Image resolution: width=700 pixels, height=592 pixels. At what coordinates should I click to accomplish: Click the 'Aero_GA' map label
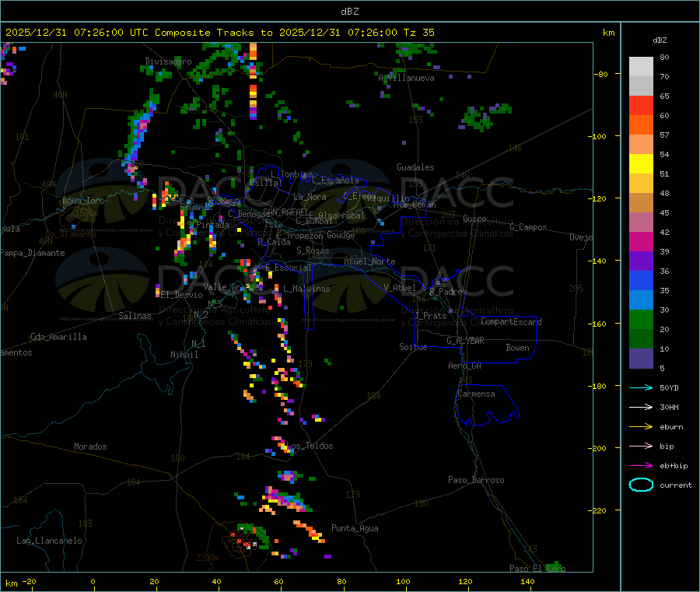465,366
